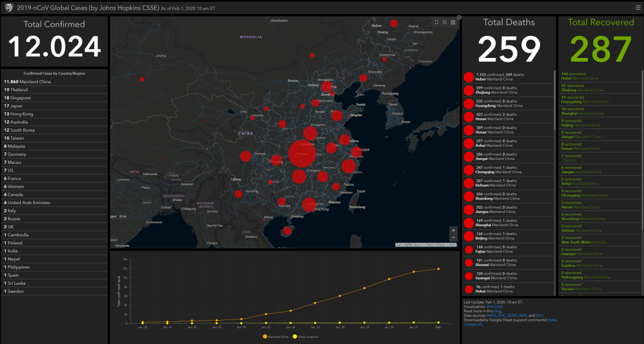The image size is (644, 344).
Task: Click the Contact US link
Action: [x=473, y=324]
